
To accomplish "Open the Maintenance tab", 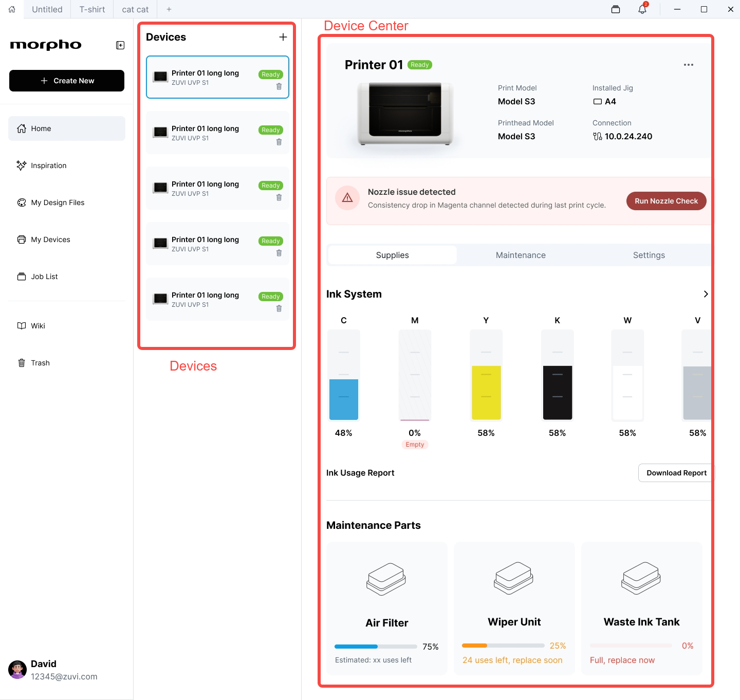I will click(x=521, y=255).
